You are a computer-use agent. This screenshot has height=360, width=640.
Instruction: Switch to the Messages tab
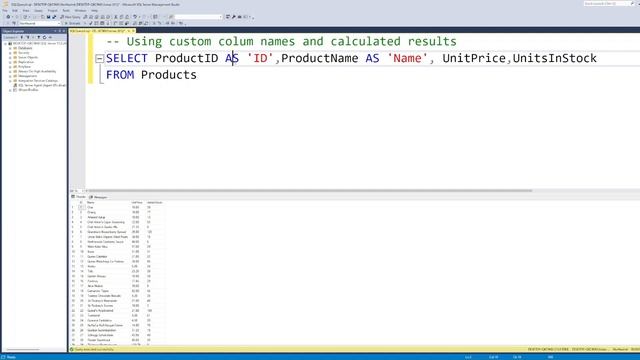pos(98,197)
